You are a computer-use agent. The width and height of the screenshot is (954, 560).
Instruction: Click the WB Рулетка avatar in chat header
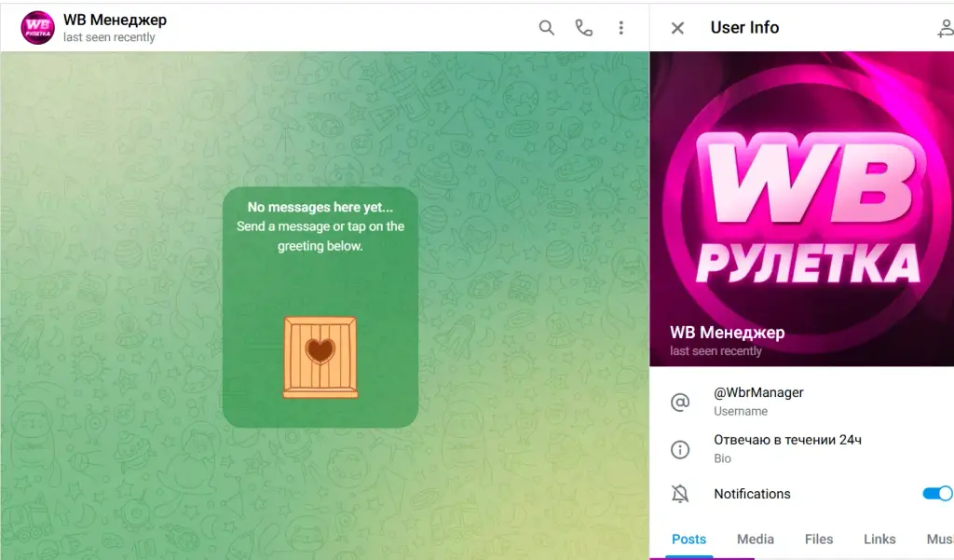pos(37,27)
